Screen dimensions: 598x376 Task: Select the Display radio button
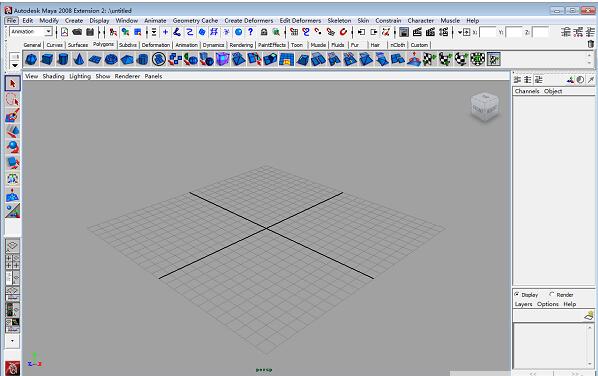pyautogui.click(x=517, y=294)
